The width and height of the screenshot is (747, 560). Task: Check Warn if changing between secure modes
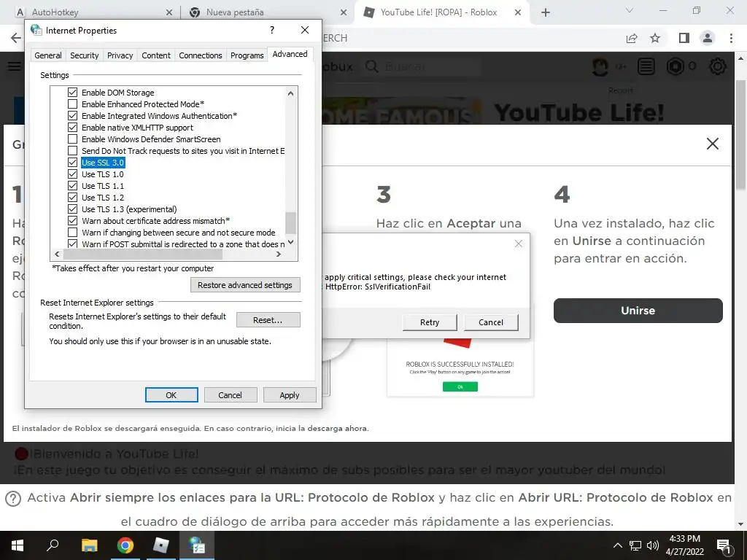pos(72,233)
